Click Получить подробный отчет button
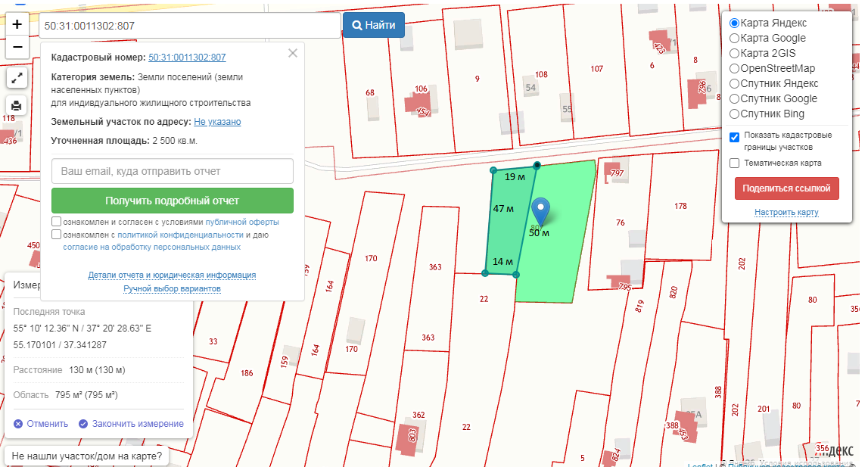868x467 pixels. tap(172, 201)
